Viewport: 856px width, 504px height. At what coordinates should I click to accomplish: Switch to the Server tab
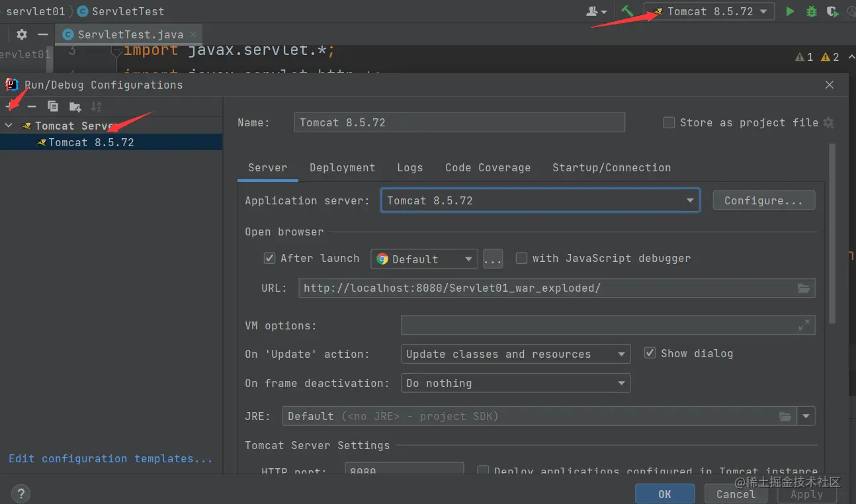[267, 167]
